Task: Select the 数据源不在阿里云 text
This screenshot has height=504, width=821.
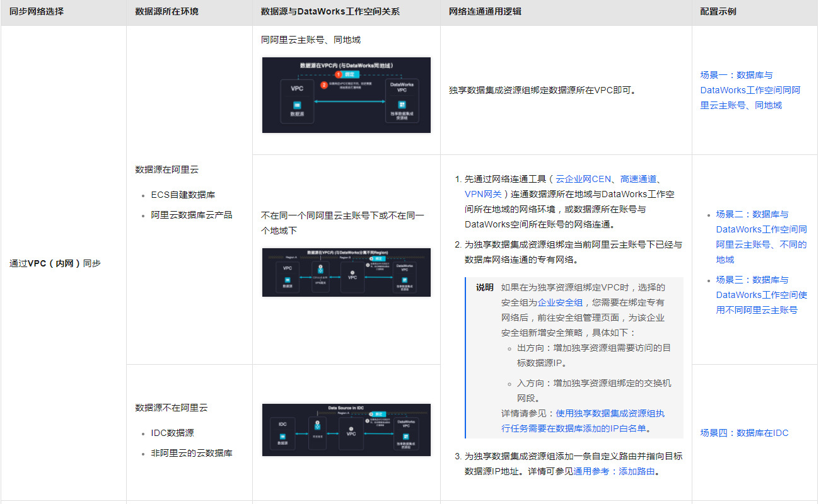Action: (172, 408)
